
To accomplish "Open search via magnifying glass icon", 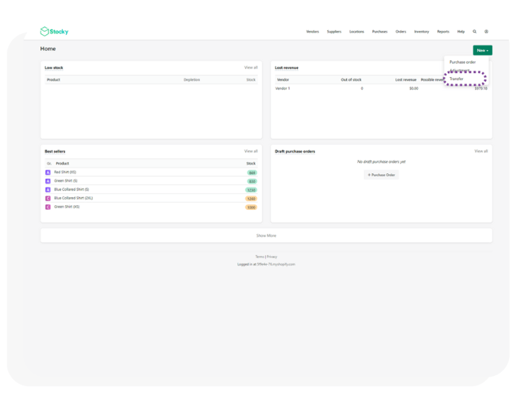I will 475,32.
